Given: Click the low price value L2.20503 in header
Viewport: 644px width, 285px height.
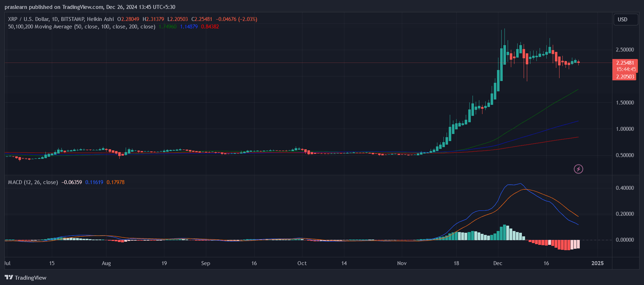Looking at the screenshot, I should point(178,19).
